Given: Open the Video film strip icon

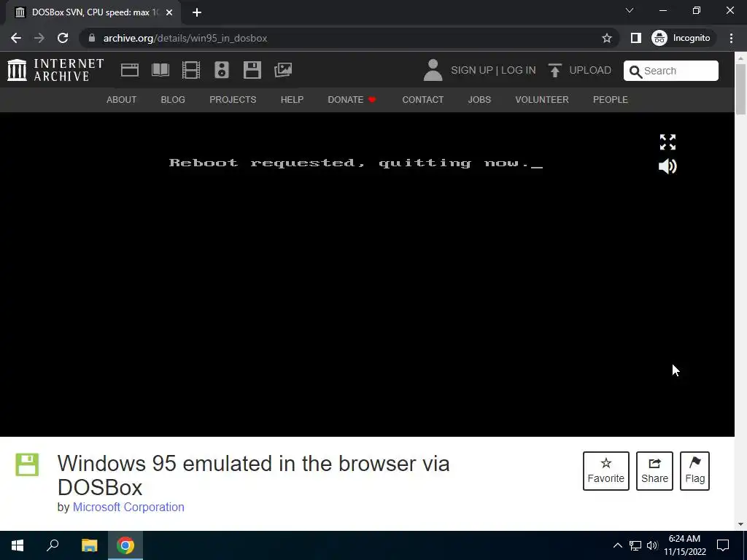Looking at the screenshot, I should (191, 70).
